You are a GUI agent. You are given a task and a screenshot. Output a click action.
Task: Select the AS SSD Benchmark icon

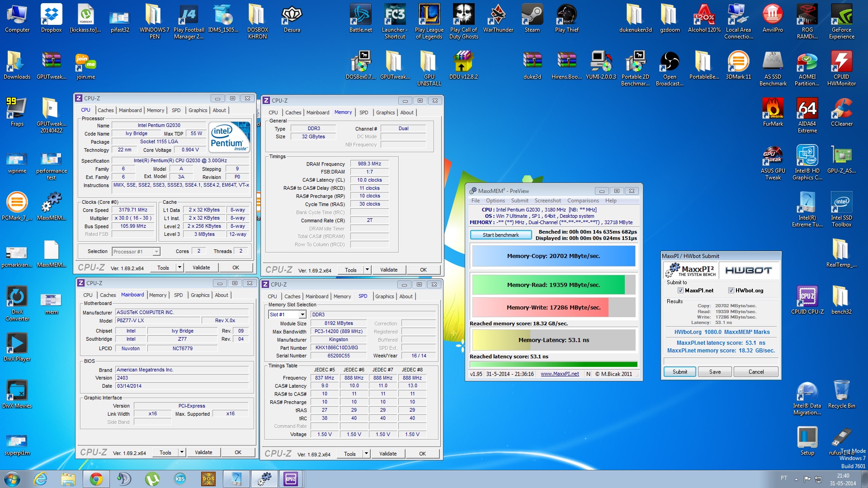773,68
